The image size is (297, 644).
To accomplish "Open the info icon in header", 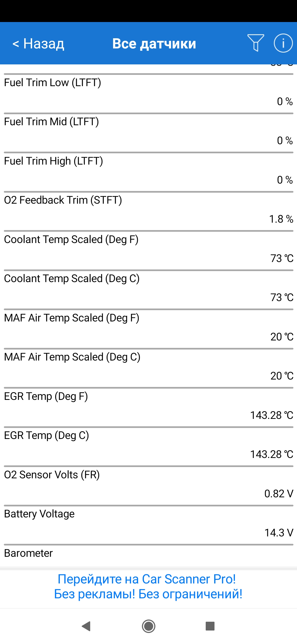I will pos(283,43).
